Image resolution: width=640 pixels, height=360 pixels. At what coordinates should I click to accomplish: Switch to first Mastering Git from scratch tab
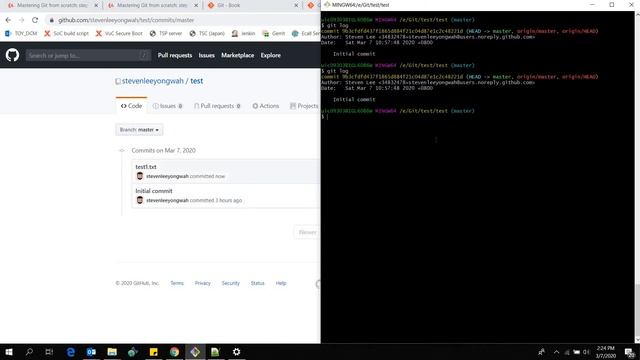53,6
